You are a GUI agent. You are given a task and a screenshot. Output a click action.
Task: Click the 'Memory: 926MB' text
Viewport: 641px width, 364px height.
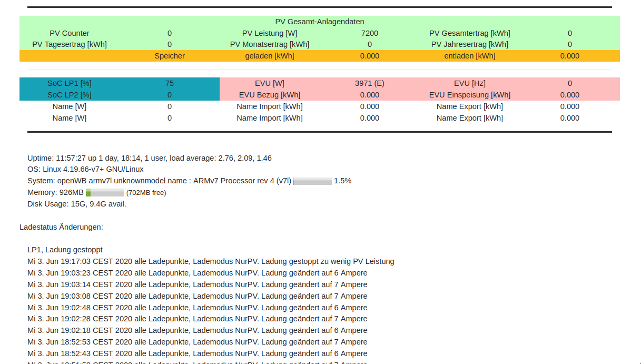point(55,192)
